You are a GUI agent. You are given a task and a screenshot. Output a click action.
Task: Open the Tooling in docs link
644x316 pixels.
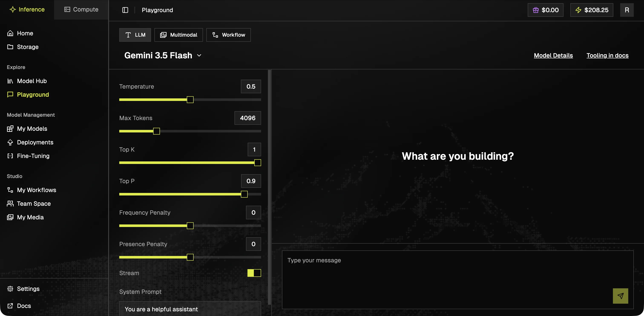coord(607,55)
